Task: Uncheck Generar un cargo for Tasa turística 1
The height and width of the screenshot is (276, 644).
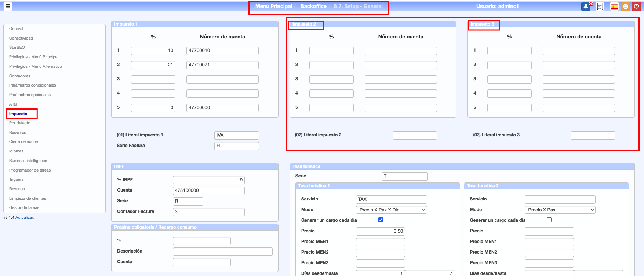Action: click(x=381, y=220)
